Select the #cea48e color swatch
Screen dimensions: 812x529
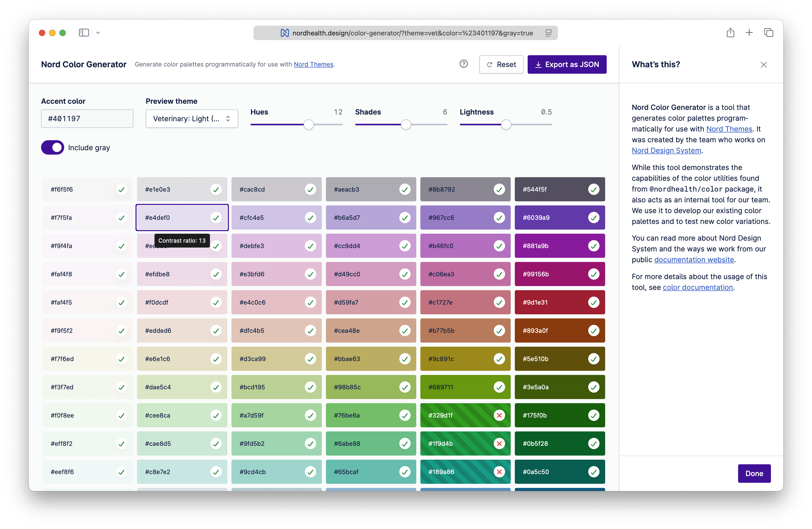pos(371,331)
